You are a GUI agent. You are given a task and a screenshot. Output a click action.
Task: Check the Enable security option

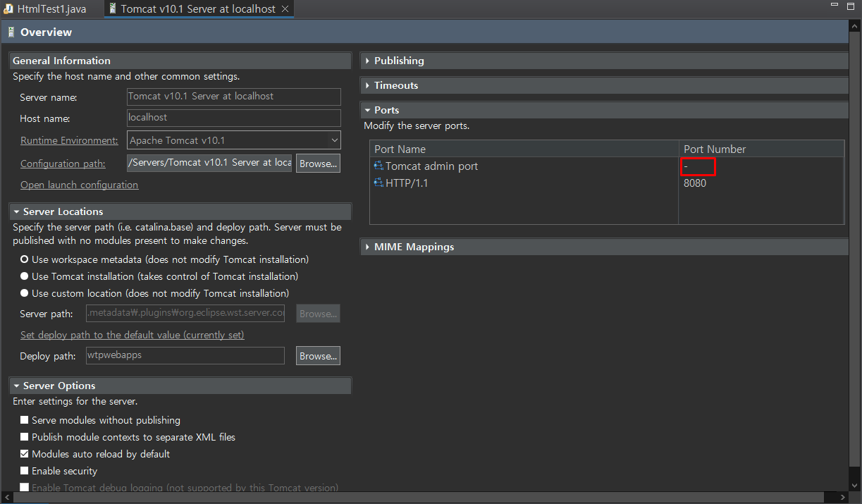(25, 471)
